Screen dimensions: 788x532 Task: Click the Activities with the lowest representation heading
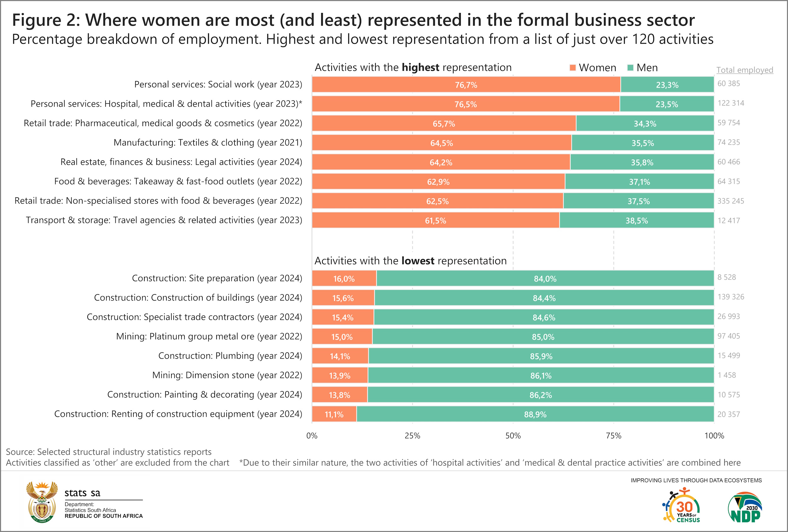coord(411,261)
